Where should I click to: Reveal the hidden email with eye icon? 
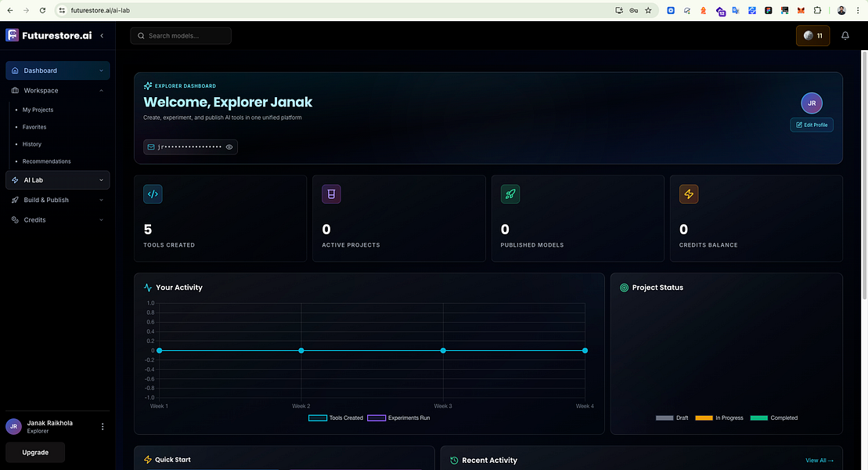coord(229,147)
